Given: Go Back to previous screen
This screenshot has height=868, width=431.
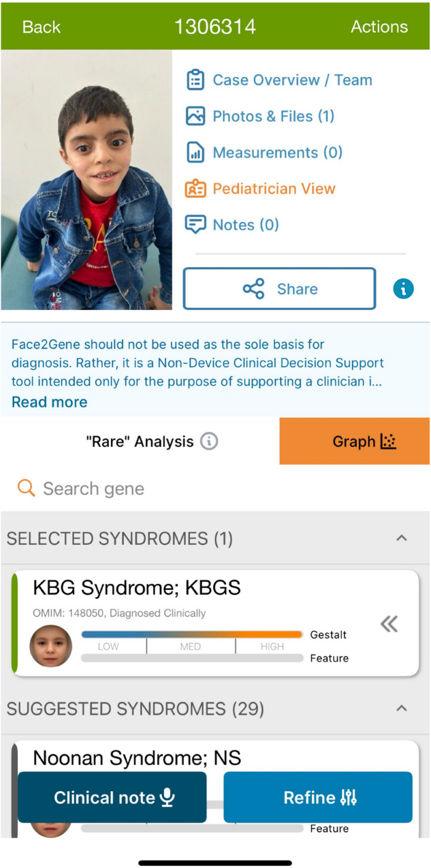Looking at the screenshot, I should [x=42, y=27].
